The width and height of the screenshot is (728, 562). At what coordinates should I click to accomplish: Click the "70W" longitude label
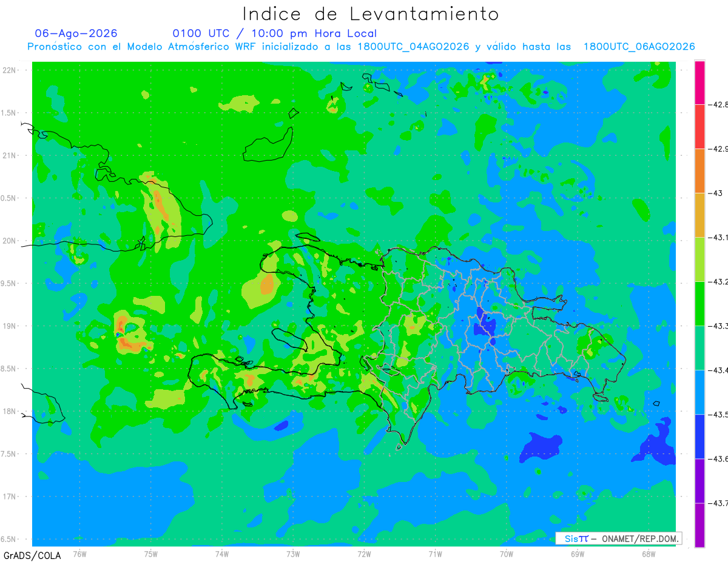506,554
